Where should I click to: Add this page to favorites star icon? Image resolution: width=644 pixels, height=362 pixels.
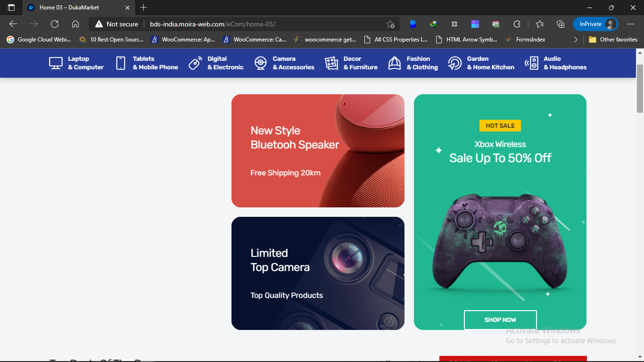click(390, 24)
